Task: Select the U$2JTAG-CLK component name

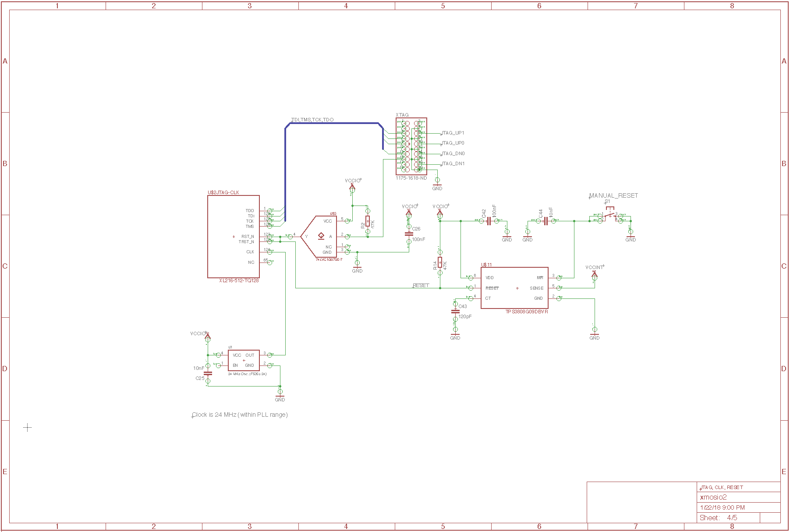Action: coord(223,192)
